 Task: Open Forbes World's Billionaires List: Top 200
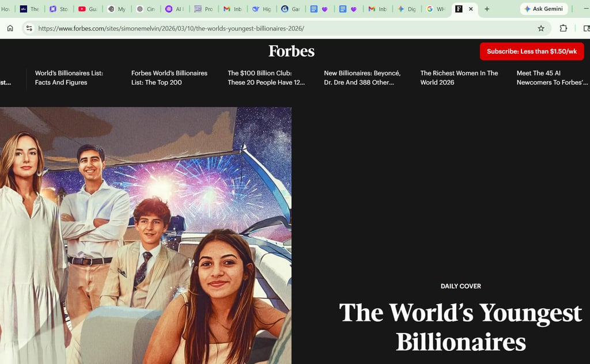(169, 78)
